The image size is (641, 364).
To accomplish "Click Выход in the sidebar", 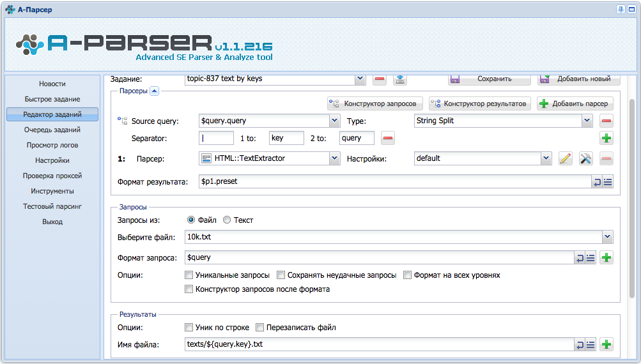I will click(52, 222).
